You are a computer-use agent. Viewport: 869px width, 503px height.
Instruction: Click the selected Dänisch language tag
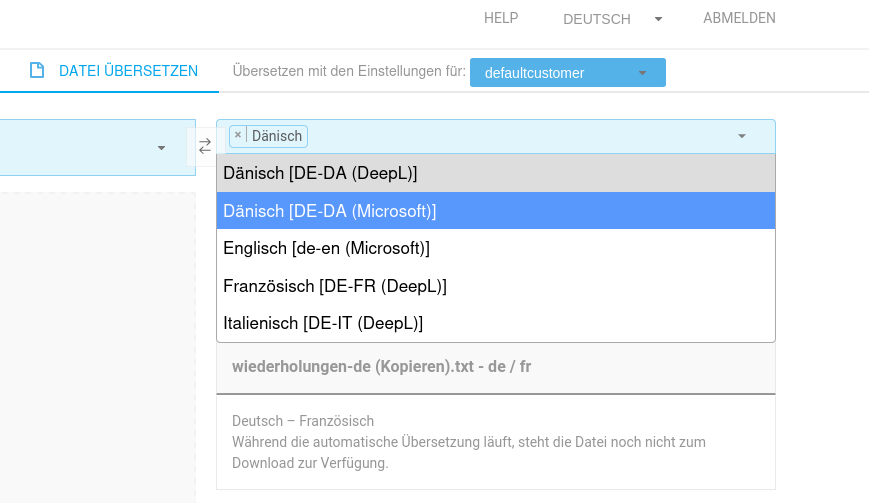coord(277,136)
